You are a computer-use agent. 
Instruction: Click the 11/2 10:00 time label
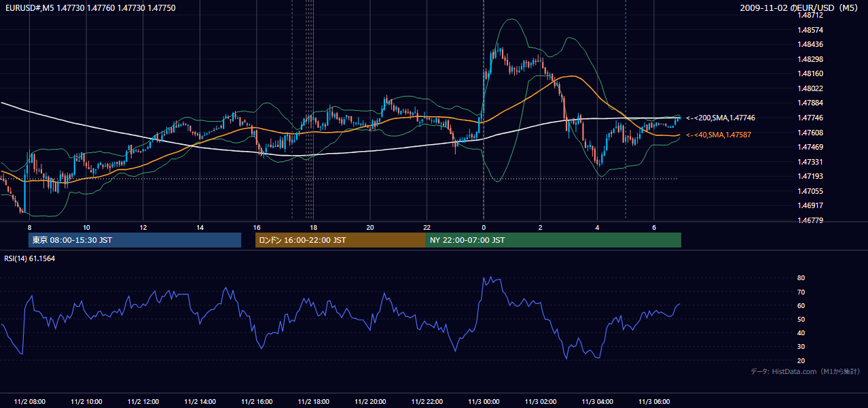click(86, 401)
